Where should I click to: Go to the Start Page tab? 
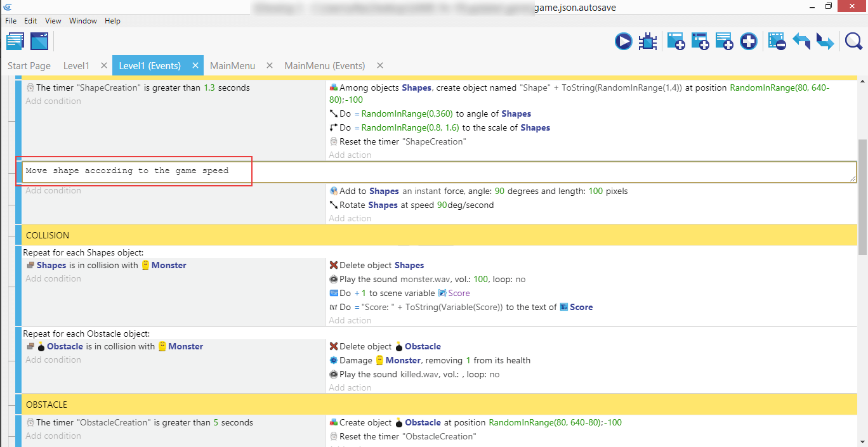click(x=29, y=66)
